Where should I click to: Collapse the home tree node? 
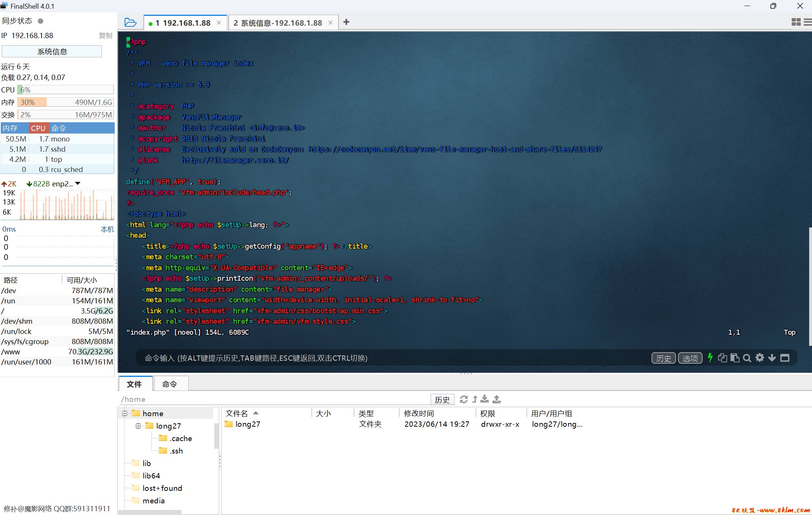point(125,414)
